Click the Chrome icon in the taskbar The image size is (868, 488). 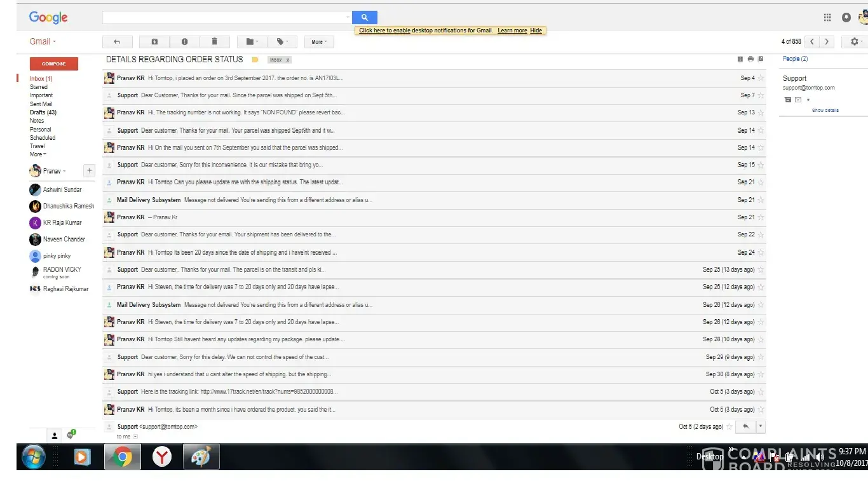coord(123,457)
